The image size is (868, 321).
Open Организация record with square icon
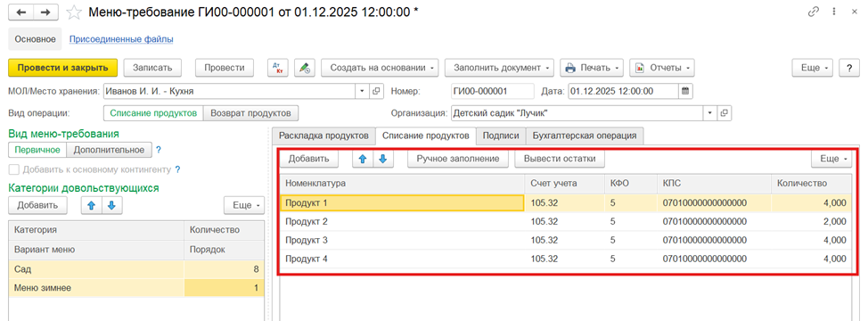(724, 113)
